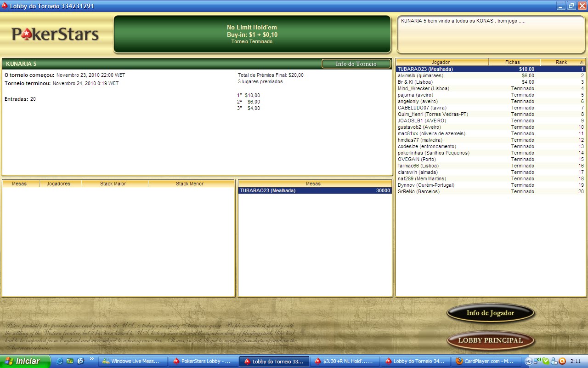Image resolution: width=588 pixels, height=368 pixels.
Task: Sort player list by Rank column
Action: (x=562, y=62)
